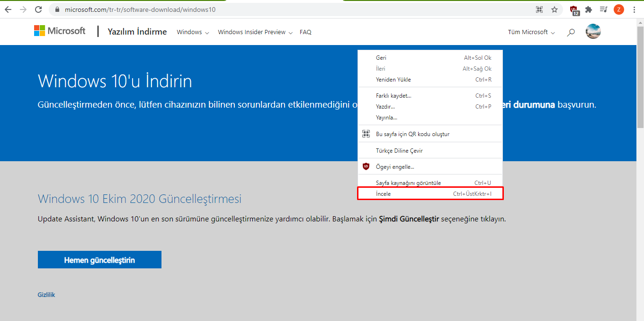Select Bu sayfa için QR kodu oluştur
The width and height of the screenshot is (644, 321).
click(x=430, y=134)
